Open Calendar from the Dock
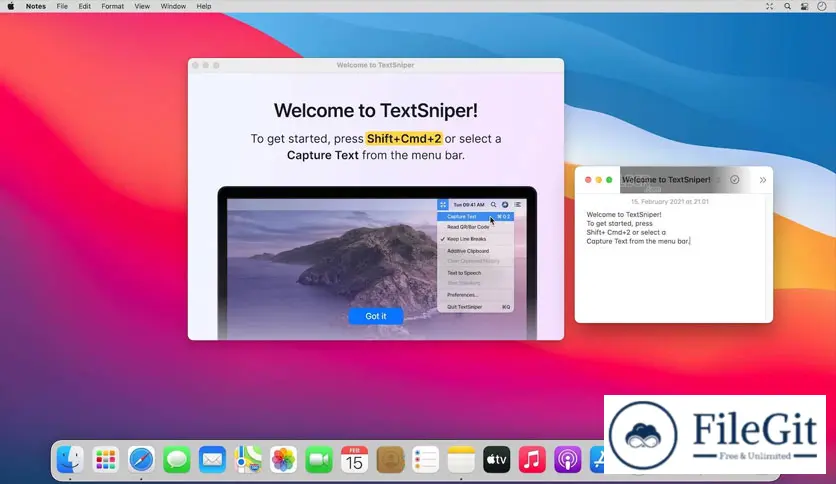 [x=355, y=459]
